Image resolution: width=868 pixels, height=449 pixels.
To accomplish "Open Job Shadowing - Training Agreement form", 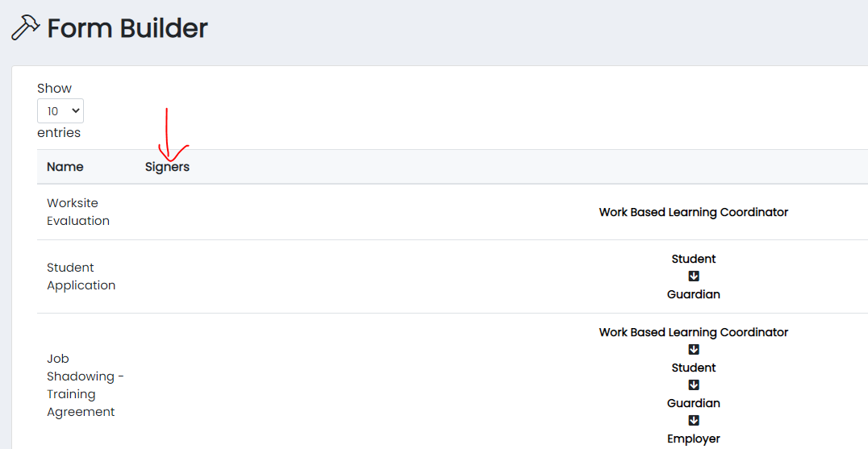I will tap(84, 385).
